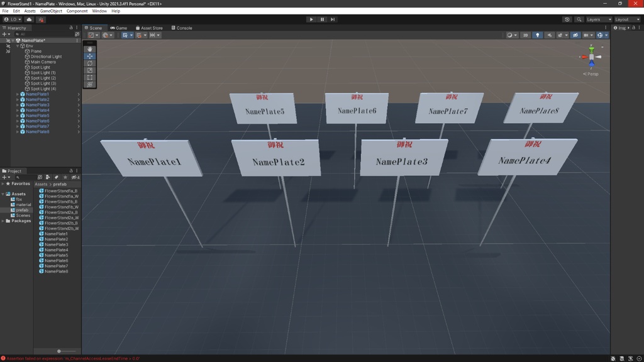Open the Window menu
The height and width of the screenshot is (362, 644).
pyautogui.click(x=99, y=11)
